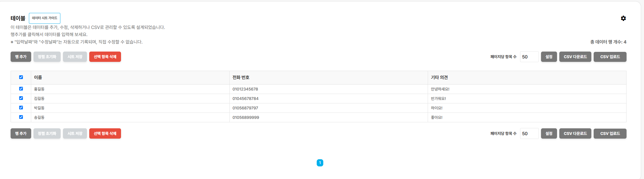The height and width of the screenshot is (179, 644).
Task: Uncheck the checkbox for the 김길동 row
Action: [x=21, y=98]
